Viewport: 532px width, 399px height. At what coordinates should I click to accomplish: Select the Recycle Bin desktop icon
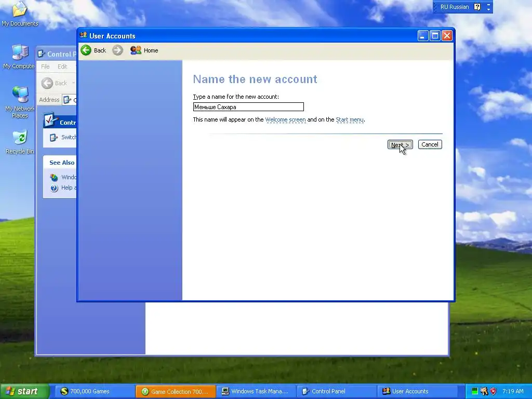click(x=20, y=142)
